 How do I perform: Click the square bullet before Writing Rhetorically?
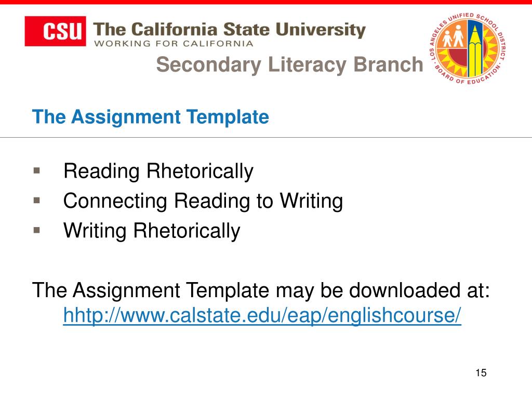37,230
